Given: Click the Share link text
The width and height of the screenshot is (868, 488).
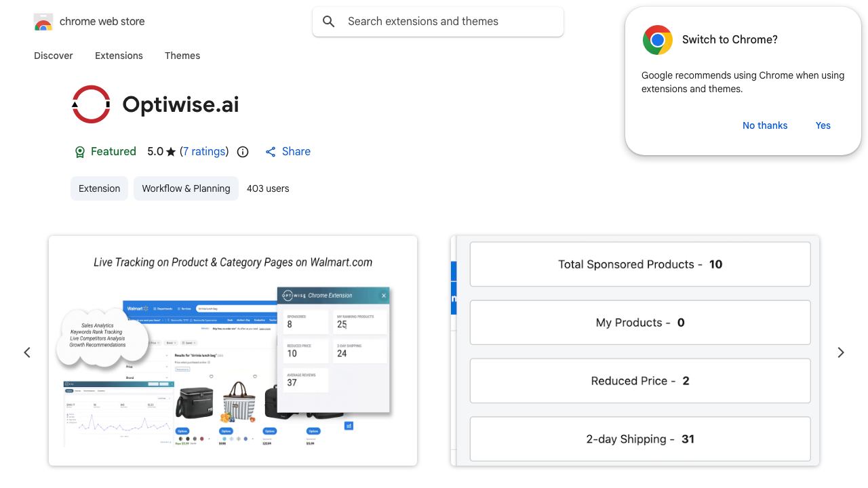Looking at the screenshot, I should 296,152.
